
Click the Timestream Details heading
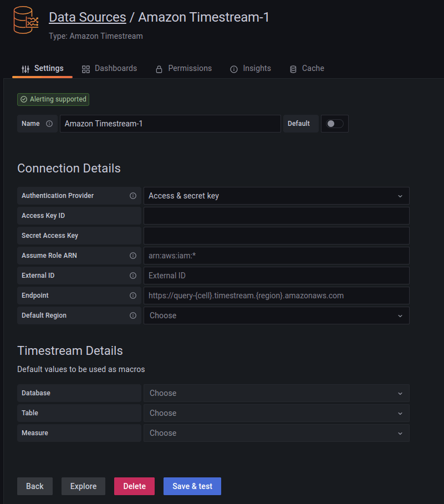[x=70, y=350]
